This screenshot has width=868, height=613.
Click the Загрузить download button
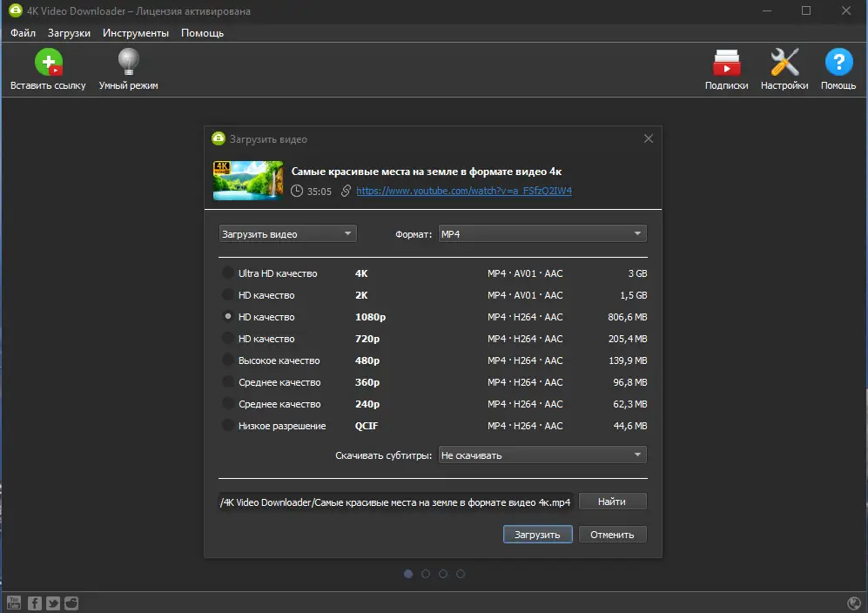[x=537, y=535]
